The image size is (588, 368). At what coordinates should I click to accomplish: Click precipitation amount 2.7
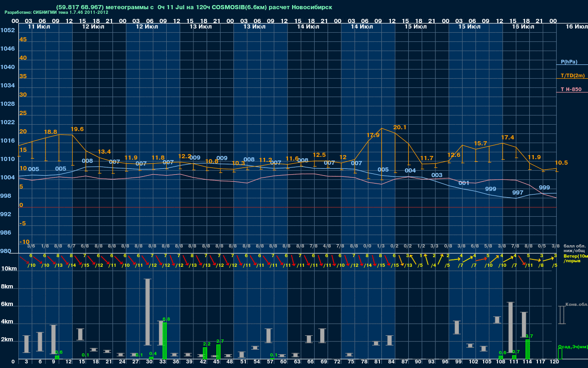click(220, 341)
